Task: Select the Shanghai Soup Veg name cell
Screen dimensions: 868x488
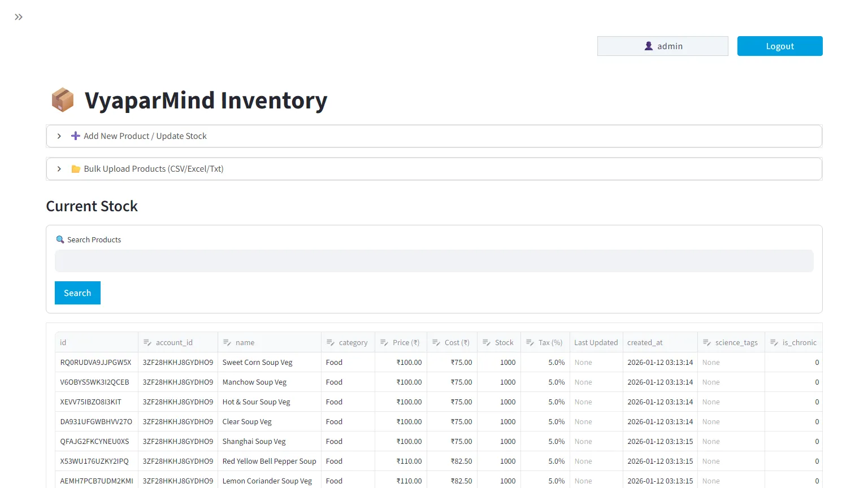Action: coord(270,441)
